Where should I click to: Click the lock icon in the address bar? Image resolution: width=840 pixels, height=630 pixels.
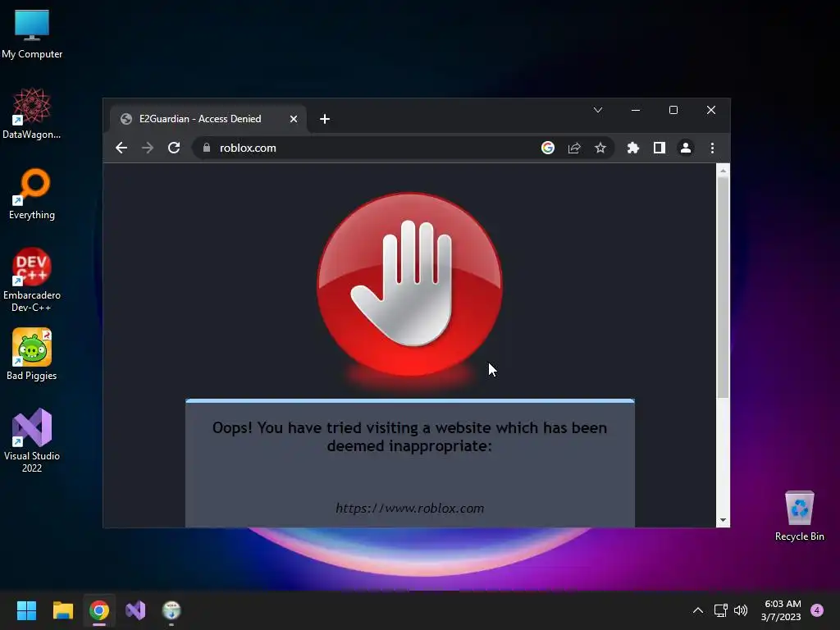click(x=207, y=148)
